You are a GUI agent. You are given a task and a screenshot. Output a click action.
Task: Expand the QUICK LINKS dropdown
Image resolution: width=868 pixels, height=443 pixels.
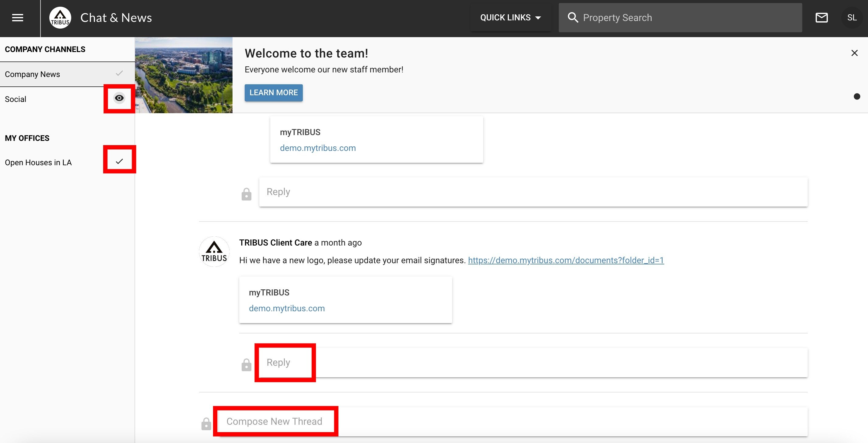coord(510,18)
